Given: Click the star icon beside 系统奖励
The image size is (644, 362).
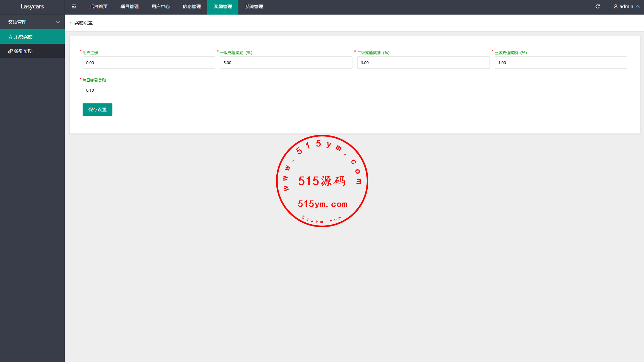Looking at the screenshot, I should (10, 37).
